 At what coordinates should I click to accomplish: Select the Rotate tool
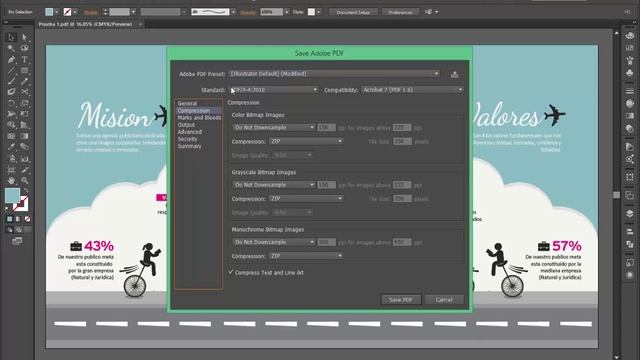[11, 103]
